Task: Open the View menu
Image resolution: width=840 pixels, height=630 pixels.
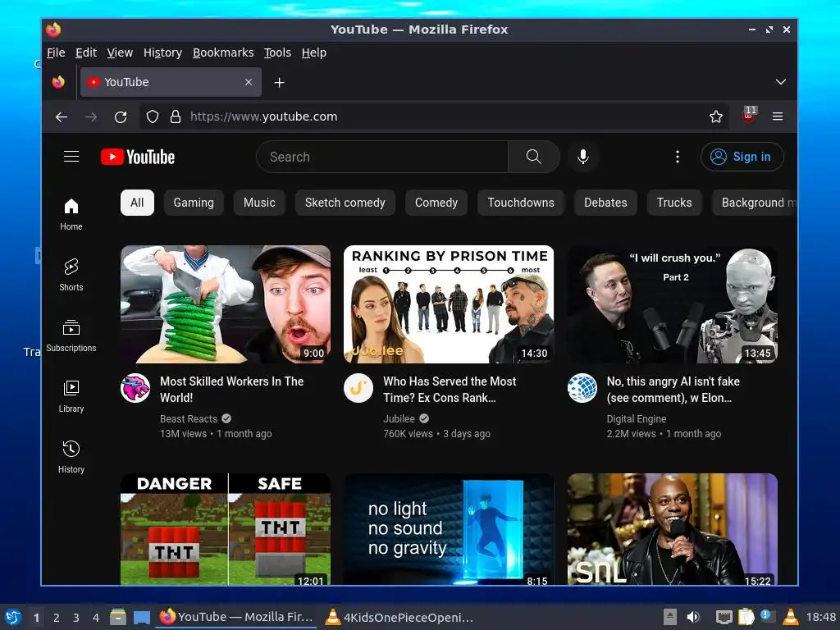Action: click(x=120, y=52)
